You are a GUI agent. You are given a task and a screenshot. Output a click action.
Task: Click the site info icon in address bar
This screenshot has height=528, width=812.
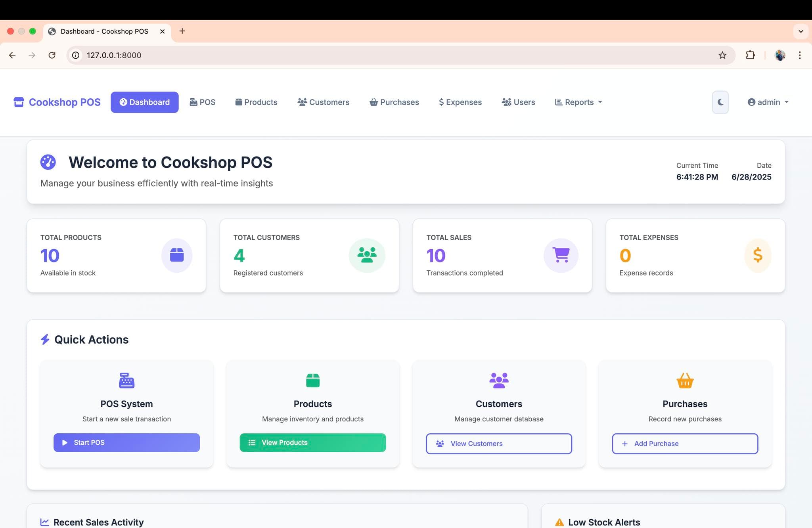click(76, 55)
